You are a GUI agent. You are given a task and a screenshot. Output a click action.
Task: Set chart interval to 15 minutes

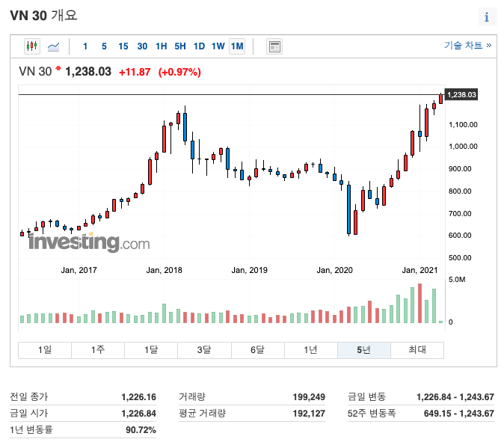click(123, 46)
